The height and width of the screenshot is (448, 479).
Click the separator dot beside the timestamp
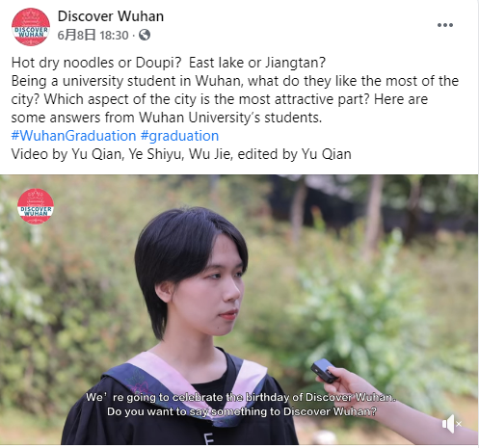pyautogui.click(x=133, y=36)
